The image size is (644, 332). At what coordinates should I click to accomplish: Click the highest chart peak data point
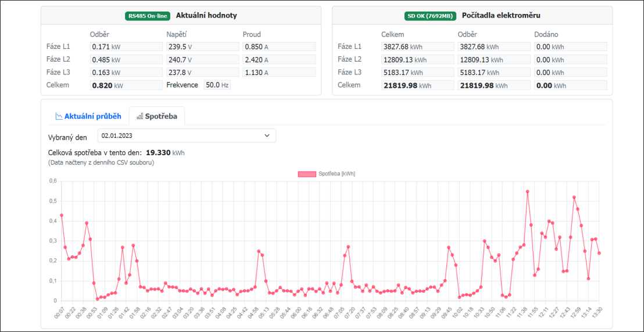click(x=527, y=191)
